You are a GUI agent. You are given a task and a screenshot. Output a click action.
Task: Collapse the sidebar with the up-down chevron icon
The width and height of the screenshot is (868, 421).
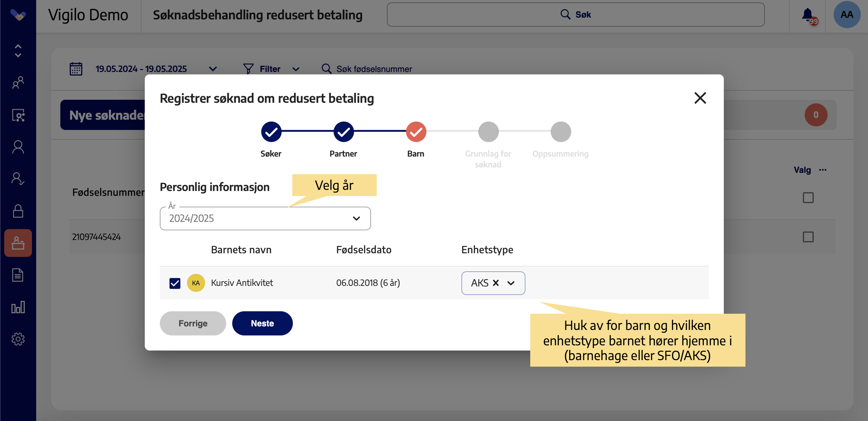point(18,51)
